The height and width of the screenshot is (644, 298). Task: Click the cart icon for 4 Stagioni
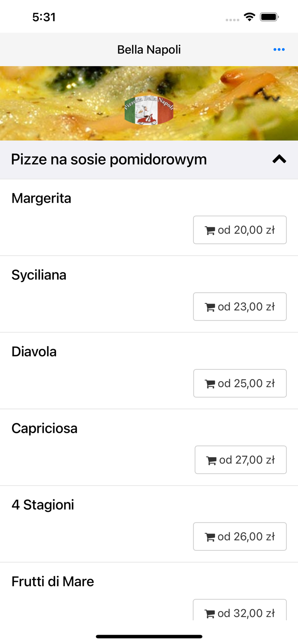[x=210, y=536]
